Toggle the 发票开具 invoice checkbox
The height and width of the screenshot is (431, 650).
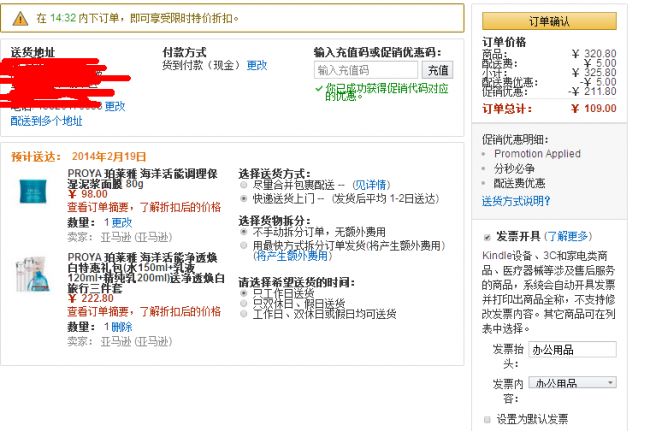487,237
